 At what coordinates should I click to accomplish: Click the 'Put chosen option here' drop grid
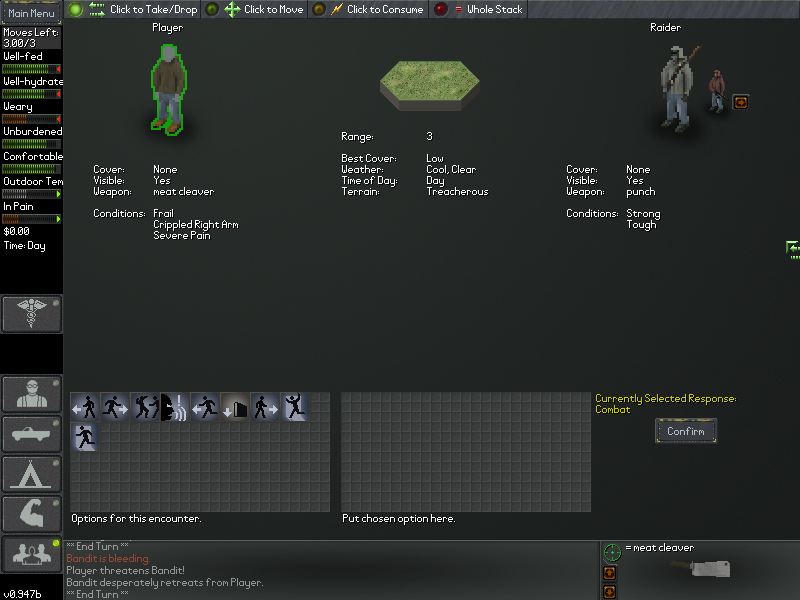click(466, 452)
